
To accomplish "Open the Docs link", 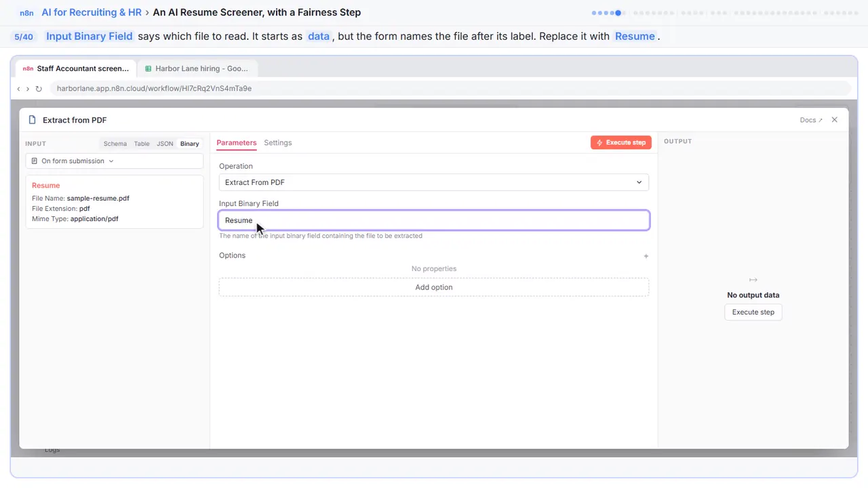I will click(811, 120).
